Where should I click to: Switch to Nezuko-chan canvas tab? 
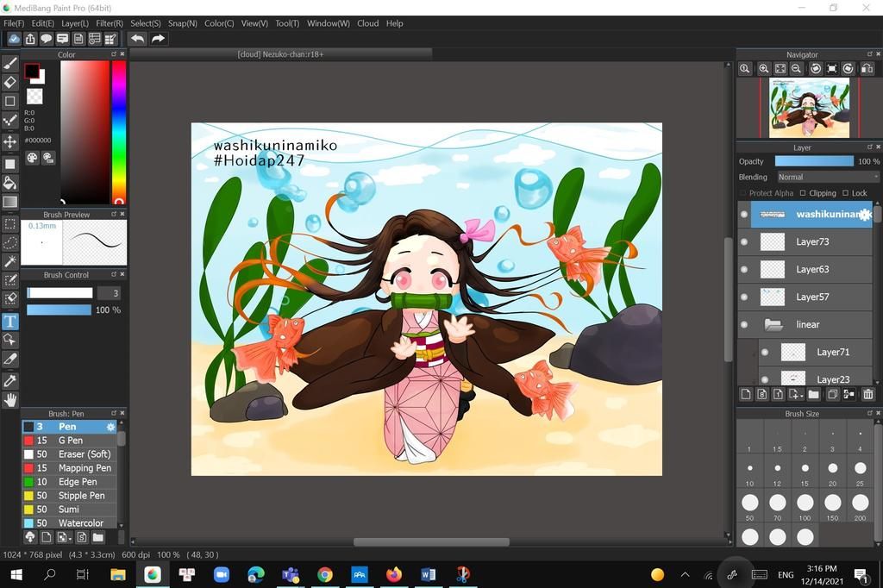coord(280,54)
